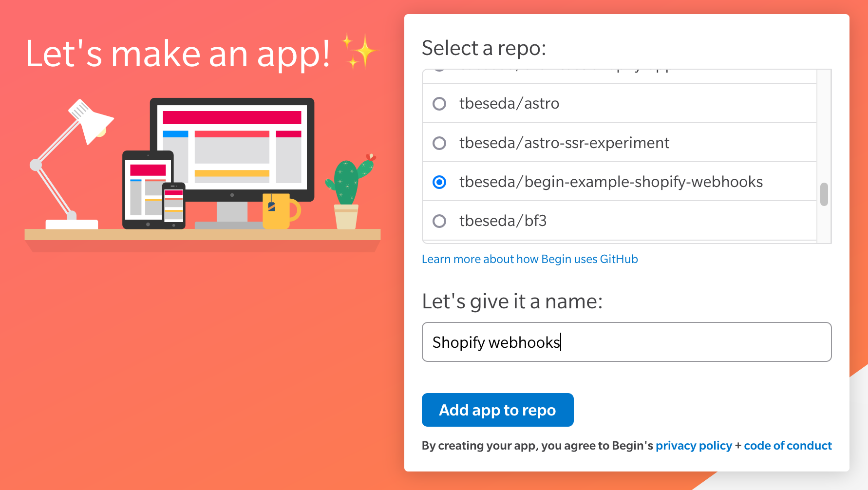
Task: Click the Select a repo heading
Action: [x=484, y=48]
